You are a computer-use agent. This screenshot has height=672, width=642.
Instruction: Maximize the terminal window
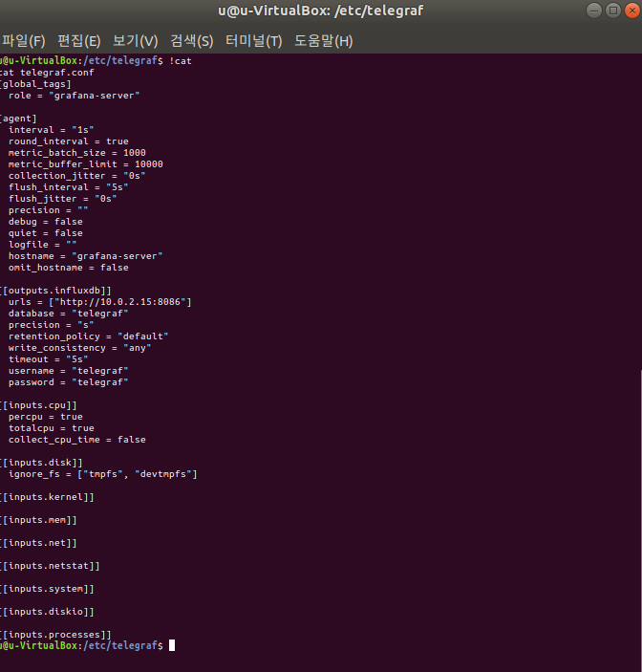point(613,11)
